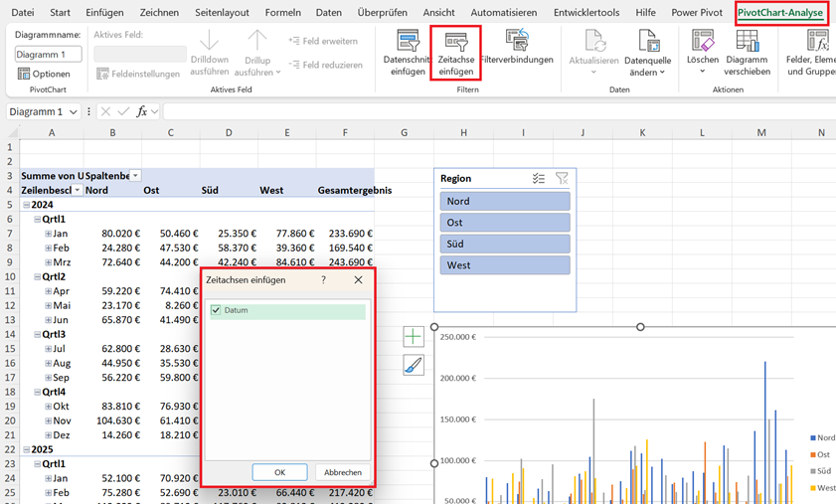
Task: Click Zeitachse einfügen in the ribbon
Action: point(456,53)
